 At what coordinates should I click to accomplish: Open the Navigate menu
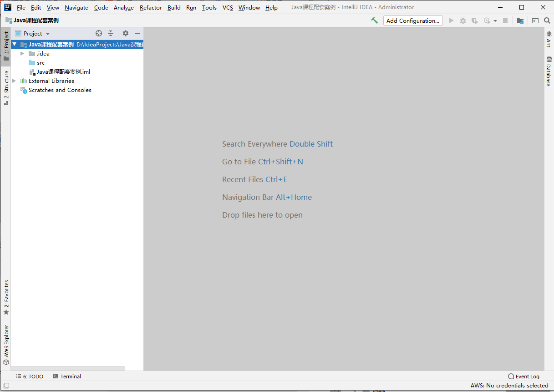tap(76, 8)
